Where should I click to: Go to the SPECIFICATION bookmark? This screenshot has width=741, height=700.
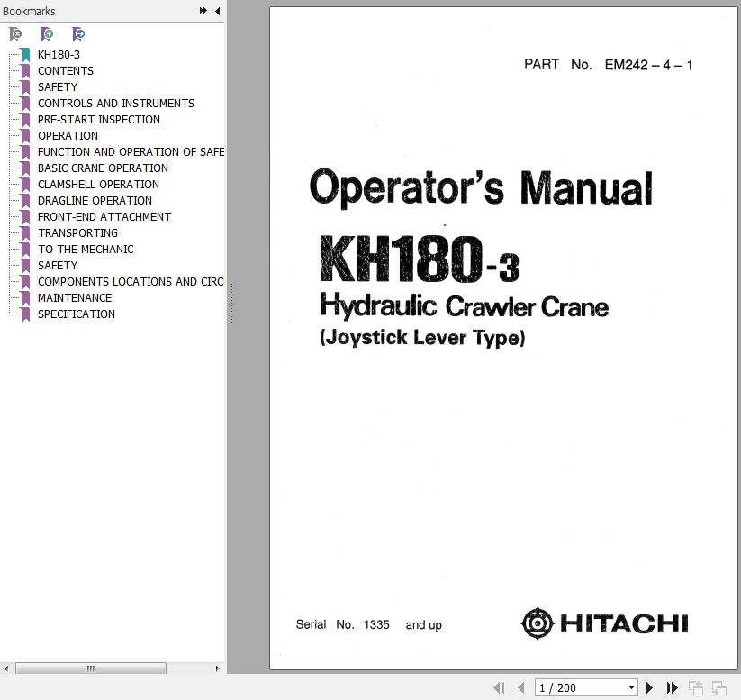[x=77, y=314]
